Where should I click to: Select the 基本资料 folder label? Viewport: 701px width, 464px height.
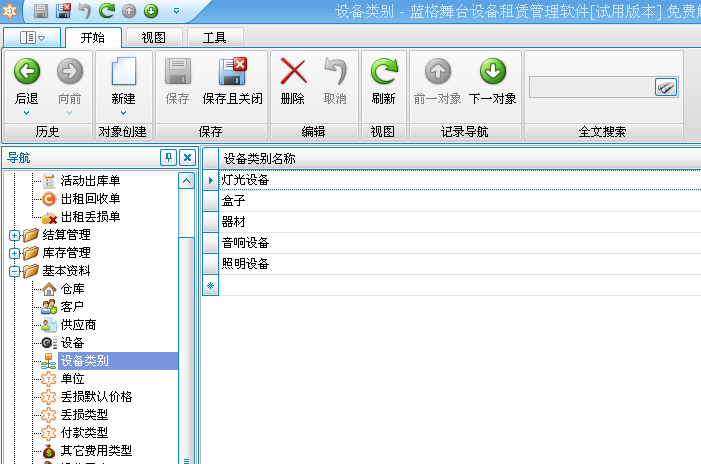point(66,271)
